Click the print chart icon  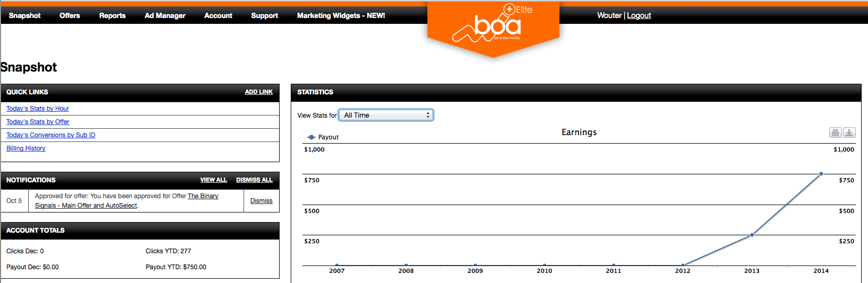click(x=835, y=132)
